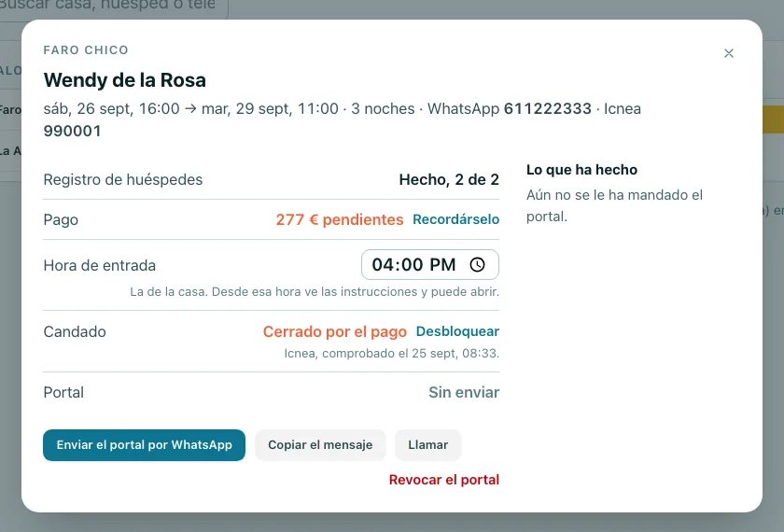Click the Cerrado por el pago status
The width and height of the screenshot is (784, 532).
click(335, 331)
